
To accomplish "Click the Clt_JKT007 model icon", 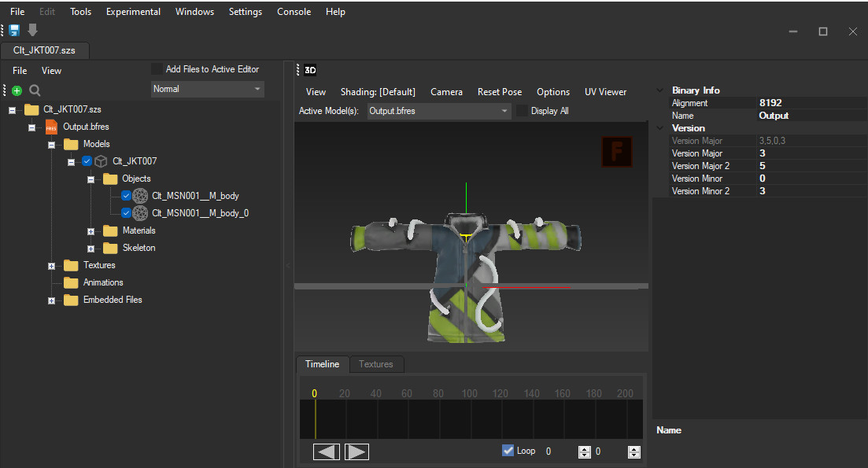I will [x=101, y=160].
